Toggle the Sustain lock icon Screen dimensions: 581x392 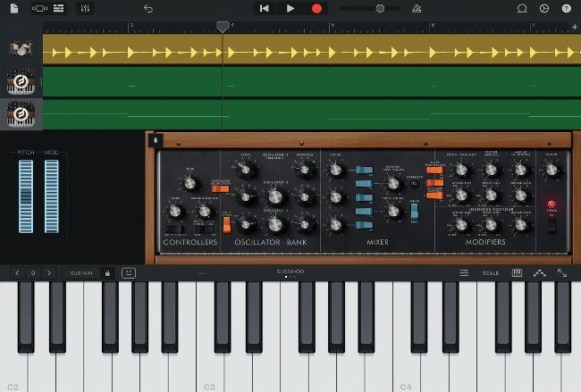click(x=107, y=273)
